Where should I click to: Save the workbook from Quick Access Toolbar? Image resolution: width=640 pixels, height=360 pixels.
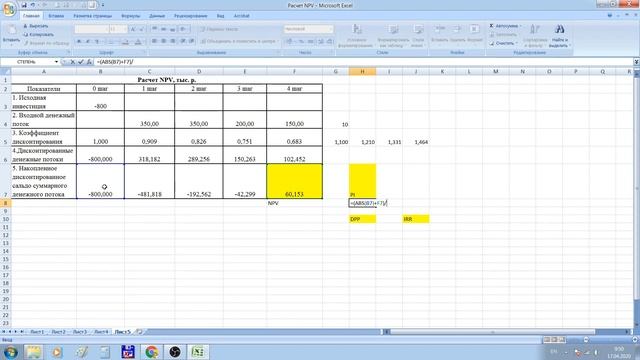(24, 5)
